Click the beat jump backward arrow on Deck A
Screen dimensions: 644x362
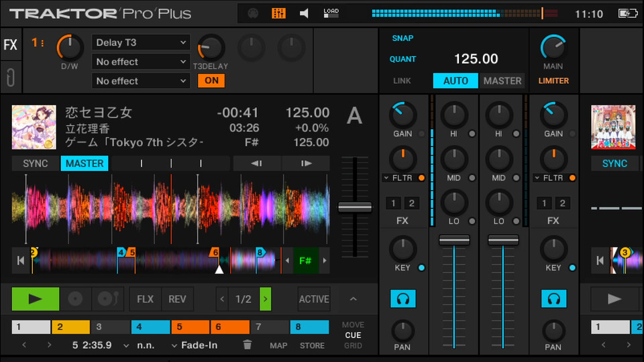click(257, 164)
